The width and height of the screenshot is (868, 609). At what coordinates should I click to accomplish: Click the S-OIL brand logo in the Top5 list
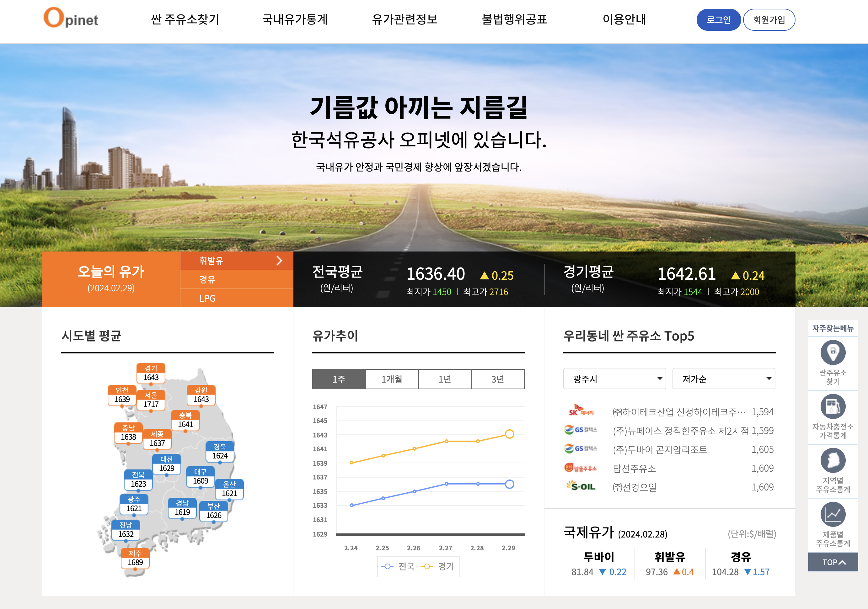581,486
